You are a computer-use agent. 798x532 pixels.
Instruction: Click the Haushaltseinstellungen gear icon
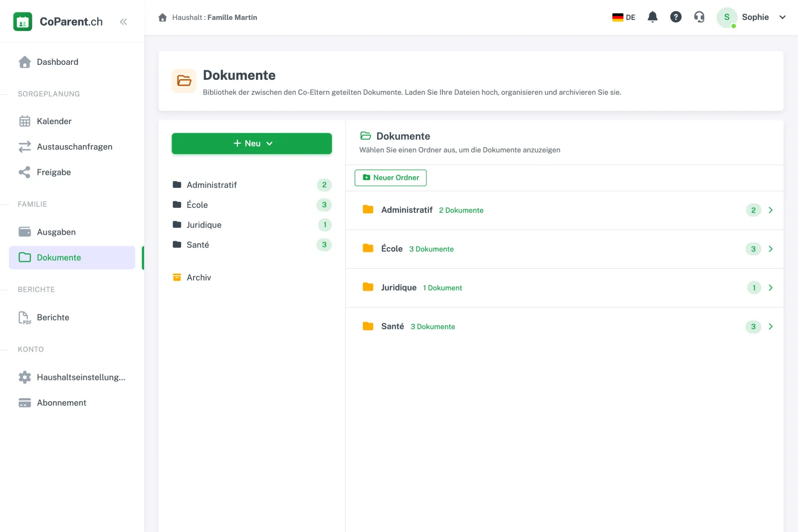(x=24, y=377)
